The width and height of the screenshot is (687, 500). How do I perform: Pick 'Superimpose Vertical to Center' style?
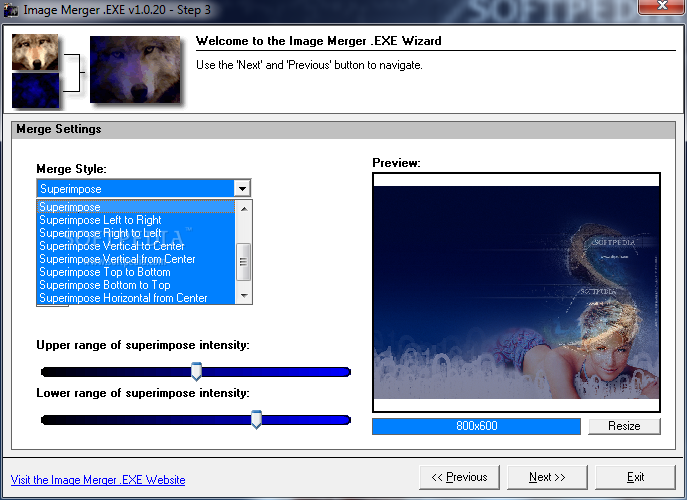click(x=136, y=246)
